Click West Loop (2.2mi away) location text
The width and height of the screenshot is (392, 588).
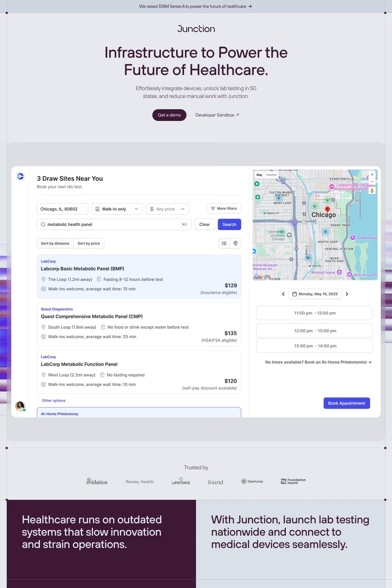(71, 375)
